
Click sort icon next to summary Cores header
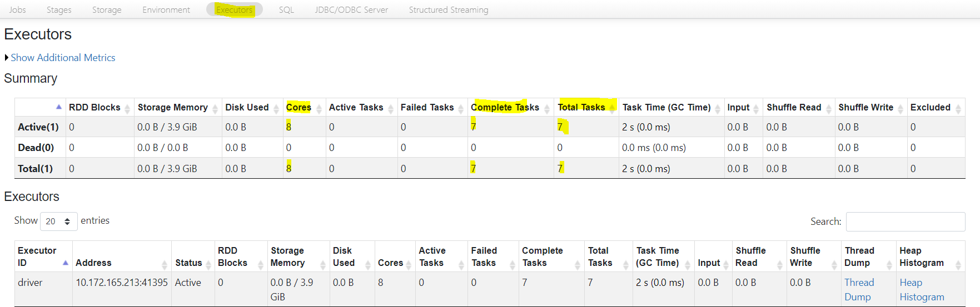pos(319,108)
